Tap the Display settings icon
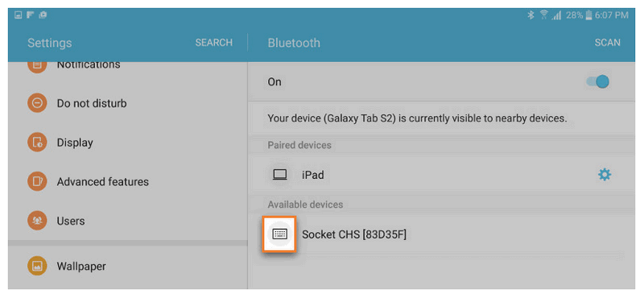The image size is (644, 298). [37, 143]
